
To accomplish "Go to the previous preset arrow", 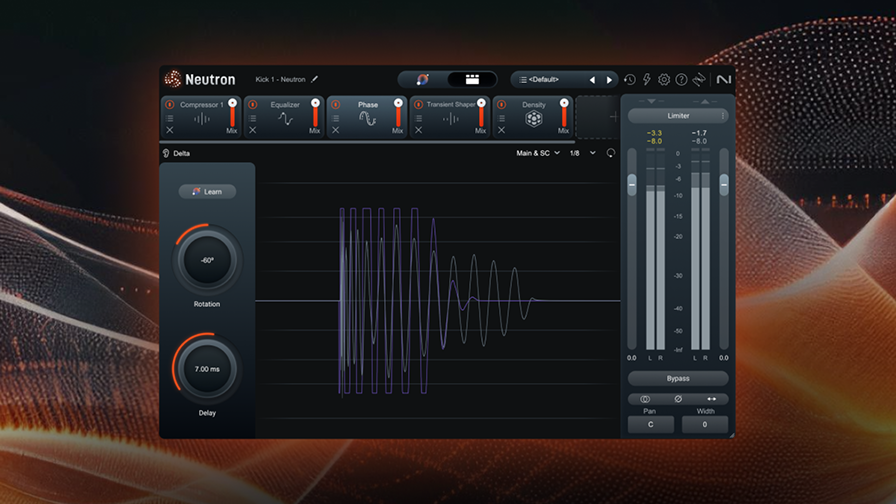I will pyautogui.click(x=592, y=80).
